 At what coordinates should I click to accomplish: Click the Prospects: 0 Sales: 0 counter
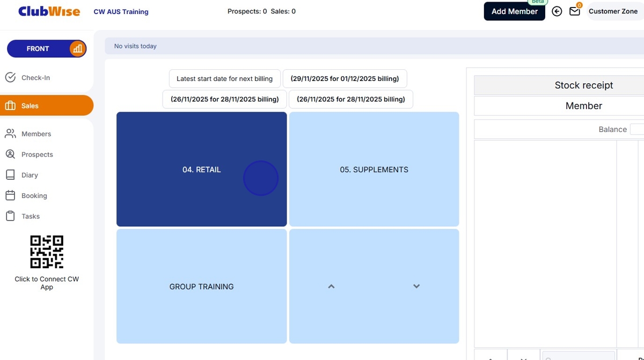click(261, 11)
